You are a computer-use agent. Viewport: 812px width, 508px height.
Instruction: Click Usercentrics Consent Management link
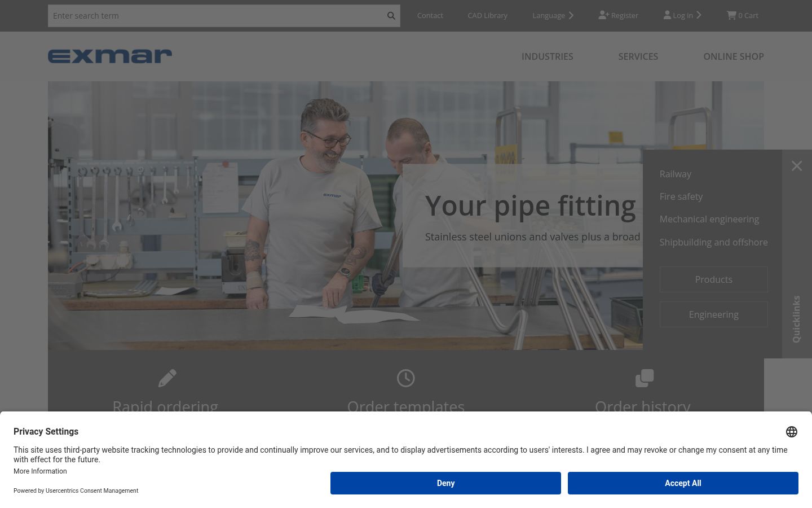(92, 491)
